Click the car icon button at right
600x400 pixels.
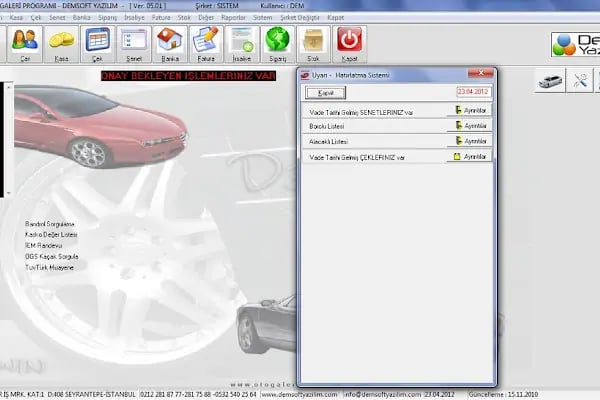pos(550,80)
